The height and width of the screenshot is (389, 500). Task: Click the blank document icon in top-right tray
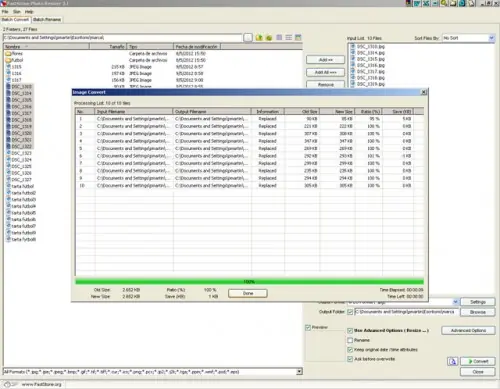click(471, 3)
